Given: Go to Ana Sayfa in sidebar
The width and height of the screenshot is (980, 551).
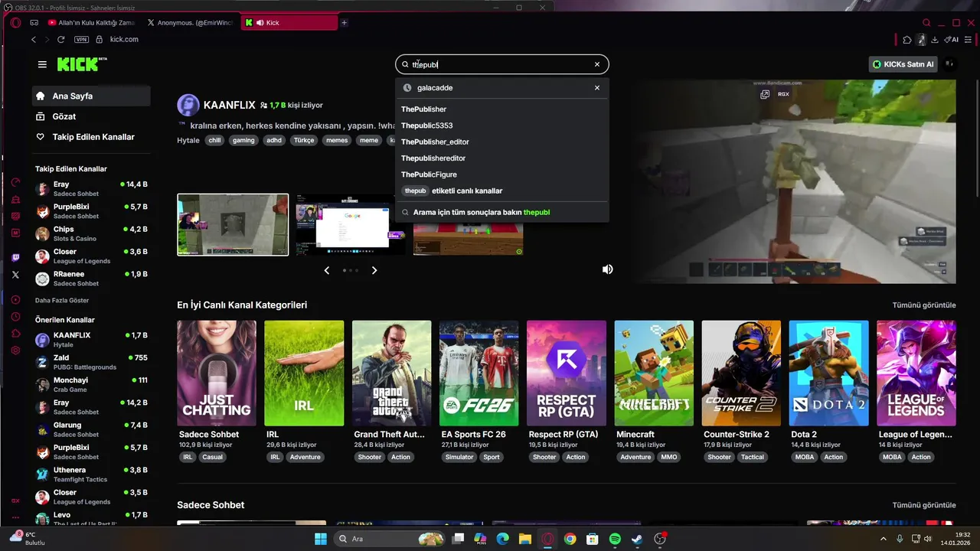Looking at the screenshot, I should [92, 96].
